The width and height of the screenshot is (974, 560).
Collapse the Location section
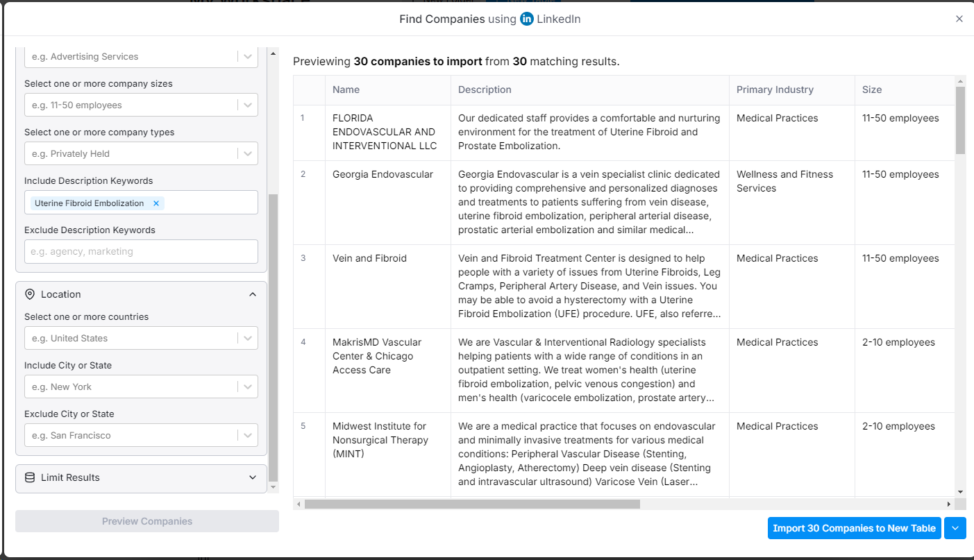coord(253,294)
